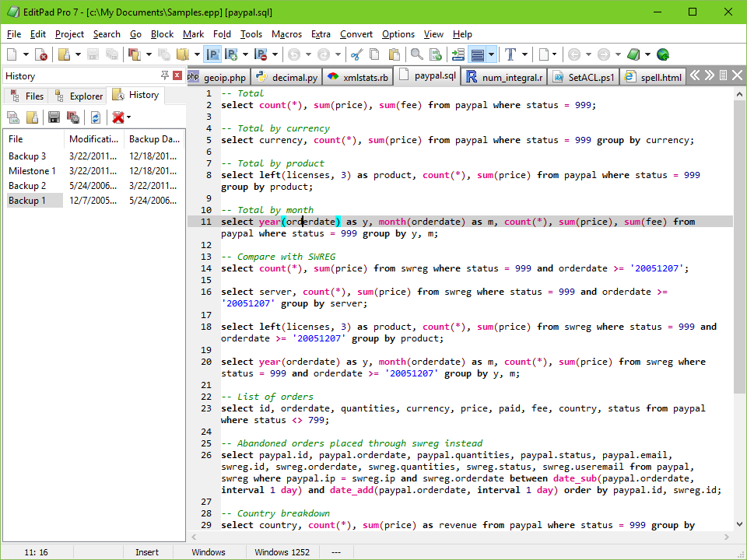Click the Refresh icon in History toolbar
The height and width of the screenshot is (560, 747).
point(95,117)
